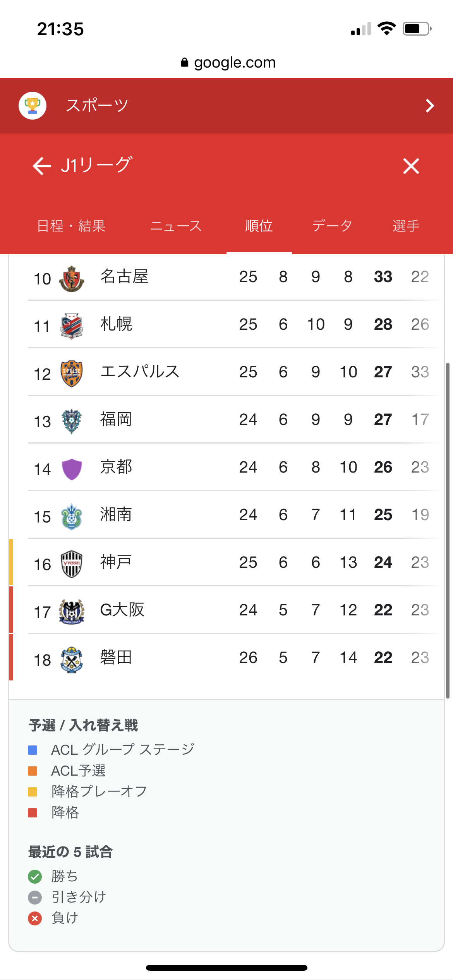The image size is (453, 980).
Task: Switch to the 日程・結果 tab
Action: 71,226
